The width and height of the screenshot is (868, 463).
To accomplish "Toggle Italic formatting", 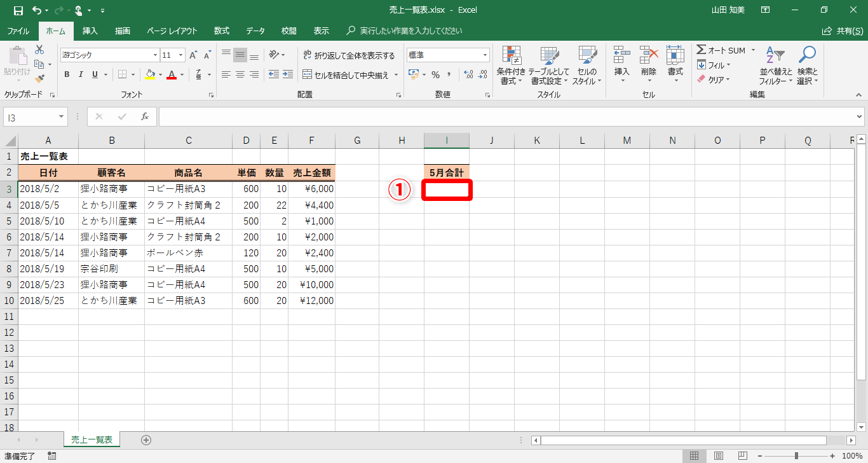I will 81,74.
